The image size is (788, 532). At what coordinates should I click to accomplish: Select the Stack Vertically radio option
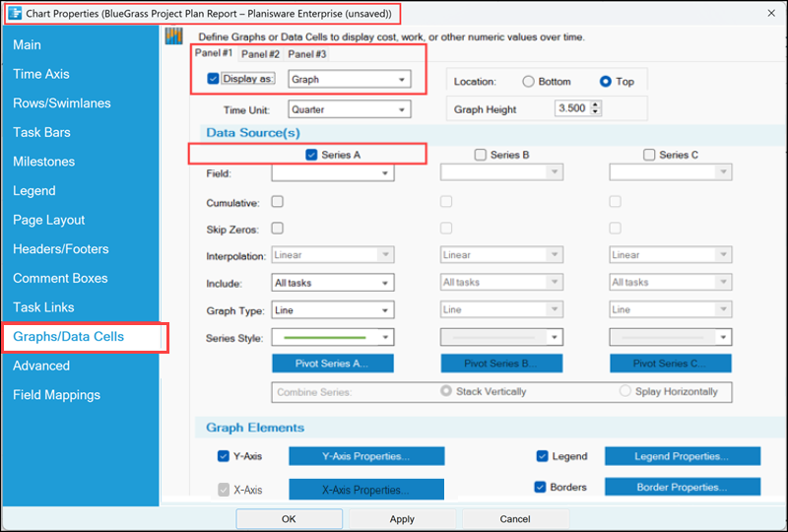446,391
